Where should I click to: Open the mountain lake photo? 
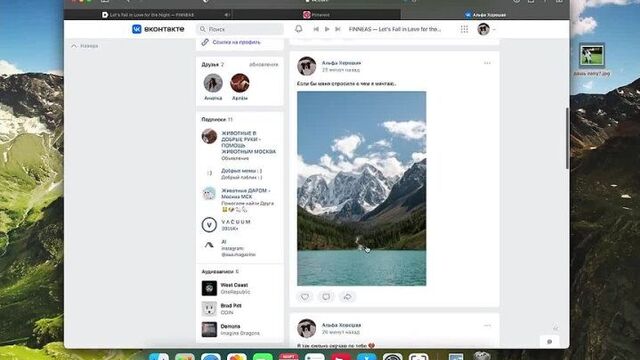(361, 189)
